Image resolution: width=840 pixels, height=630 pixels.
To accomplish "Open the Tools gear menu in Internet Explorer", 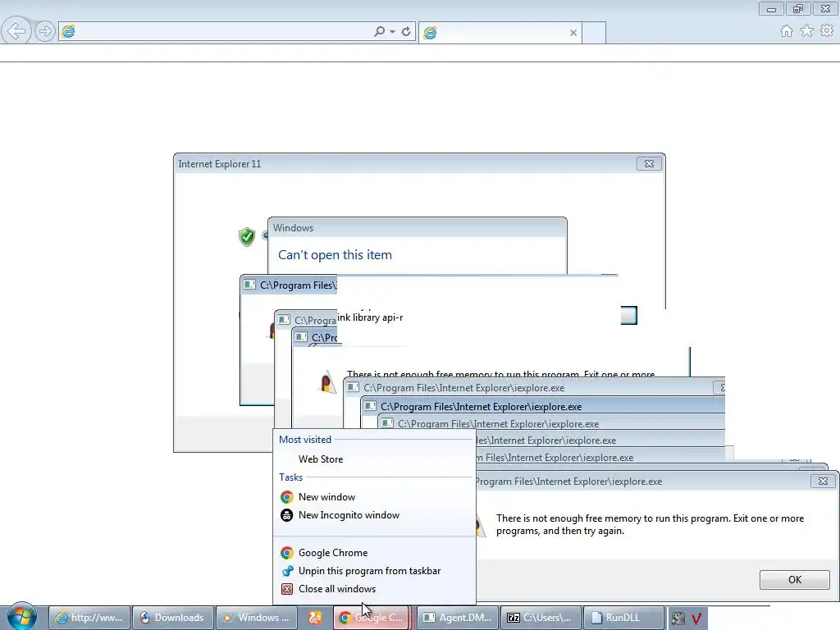I will coord(827,31).
